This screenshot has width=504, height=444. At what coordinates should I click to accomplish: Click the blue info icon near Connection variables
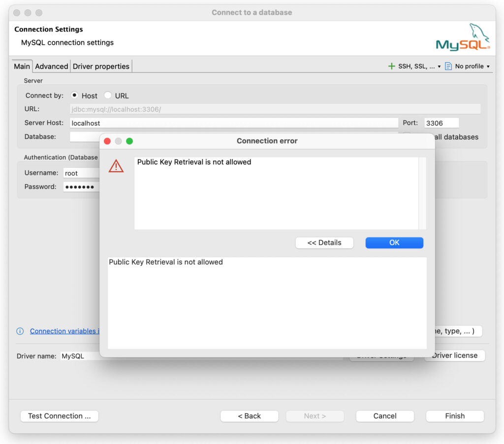pos(20,331)
